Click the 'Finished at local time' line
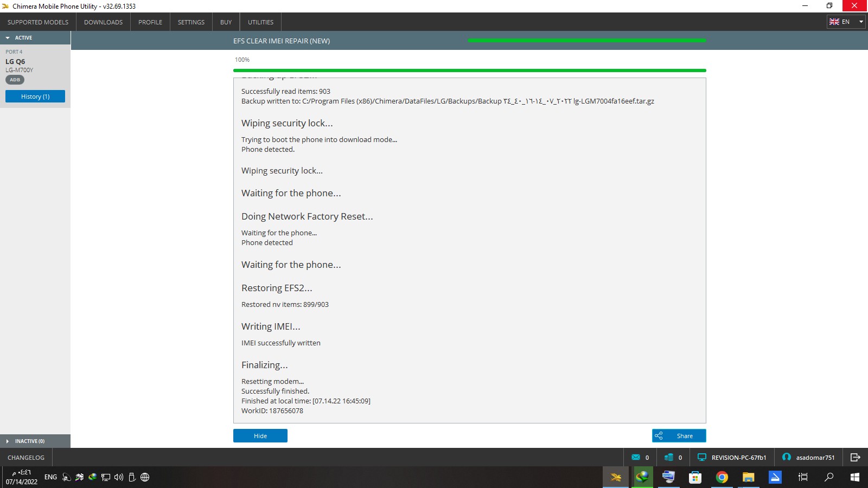The width and height of the screenshot is (868, 488). 306,401
